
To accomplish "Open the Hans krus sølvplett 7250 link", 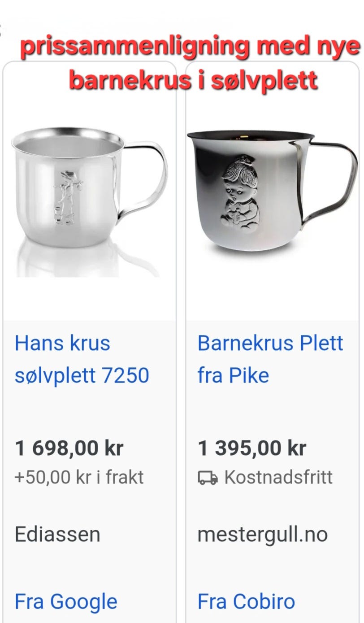I will 82,359.
